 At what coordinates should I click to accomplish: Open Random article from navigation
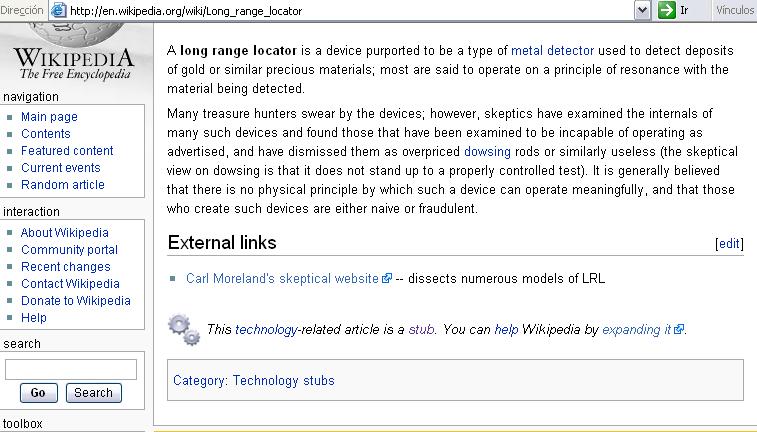pyautogui.click(x=63, y=185)
